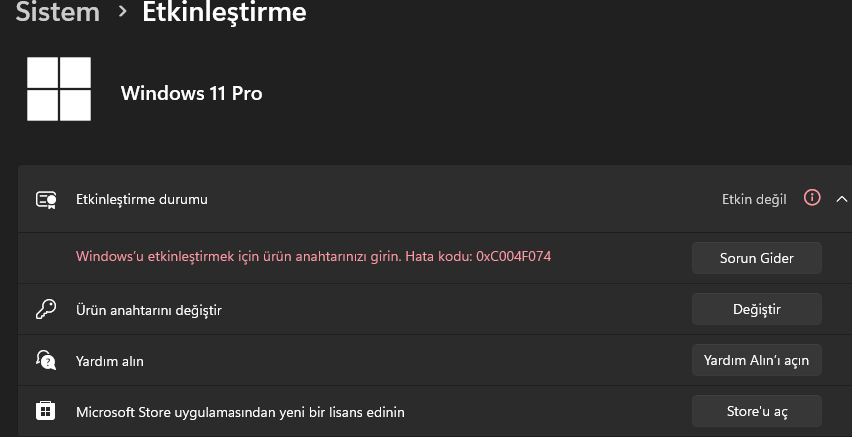The height and width of the screenshot is (437, 852).
Task: Go back to Sistem breadcrumb
Action: [x=58, y=12]
